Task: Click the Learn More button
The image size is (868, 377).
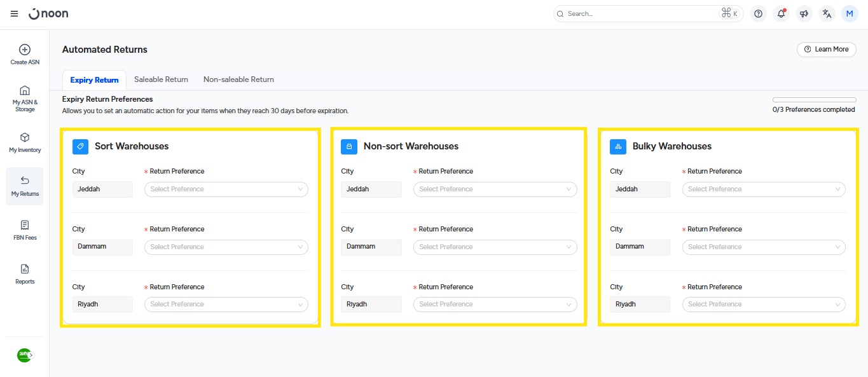Action: click(826, 50)
